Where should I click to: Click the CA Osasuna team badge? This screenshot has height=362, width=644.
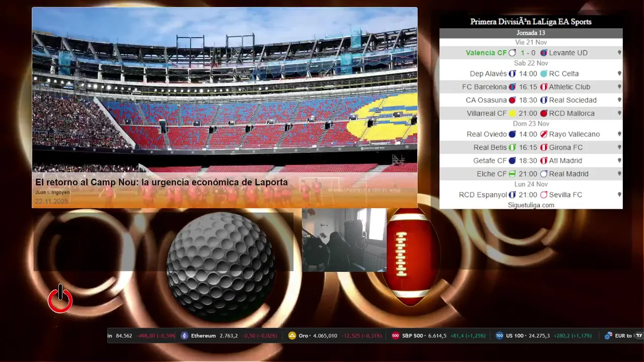[x=512, y=100]
